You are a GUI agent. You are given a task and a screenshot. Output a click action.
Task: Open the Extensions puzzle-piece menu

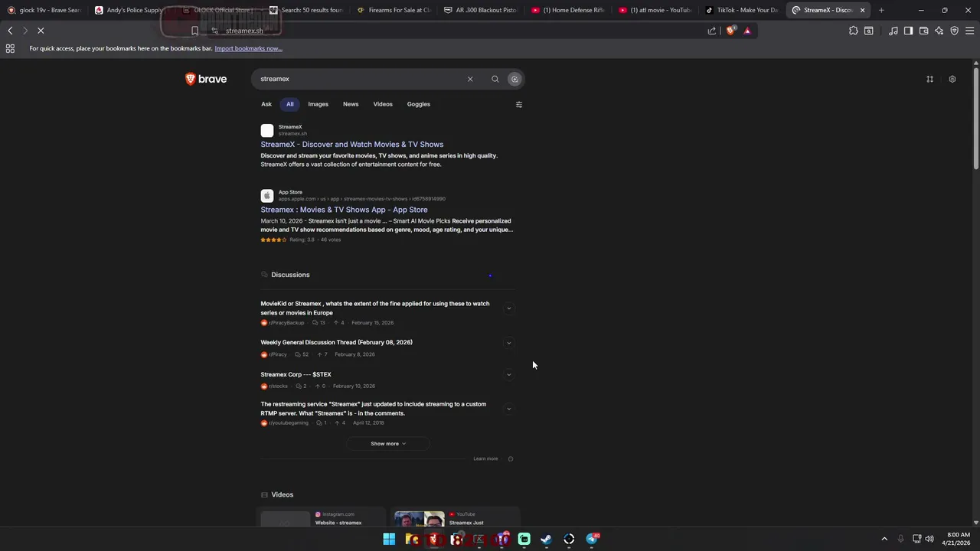854,31
